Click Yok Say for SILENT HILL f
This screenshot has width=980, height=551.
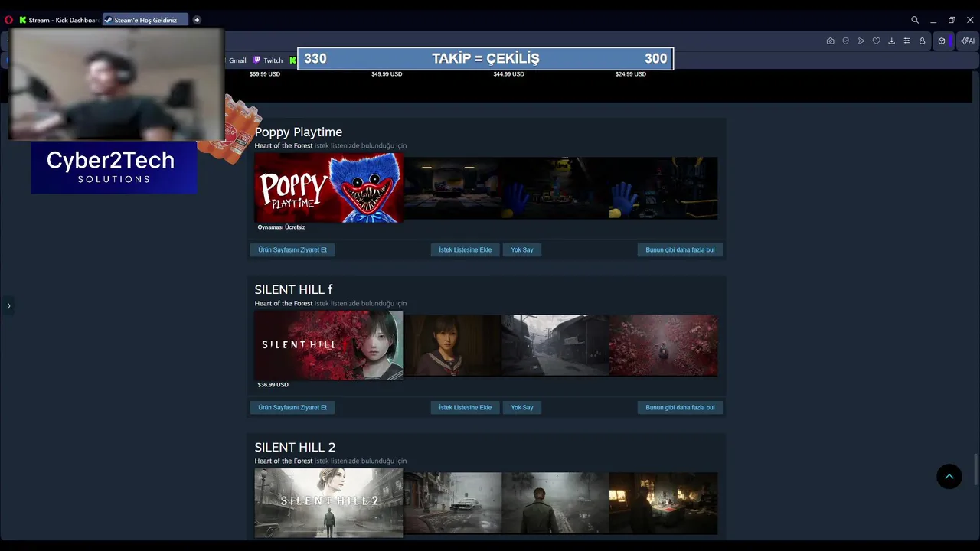coord(522,407)
